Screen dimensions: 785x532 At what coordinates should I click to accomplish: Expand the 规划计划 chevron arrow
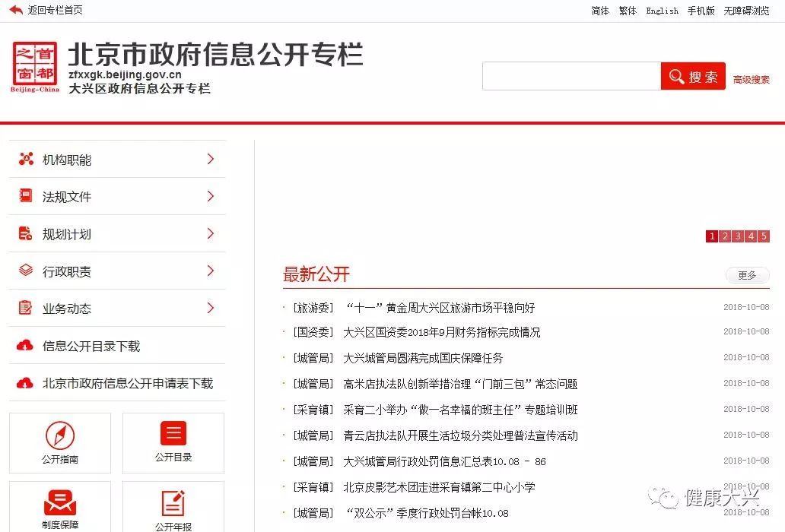(x=211, y=233)
